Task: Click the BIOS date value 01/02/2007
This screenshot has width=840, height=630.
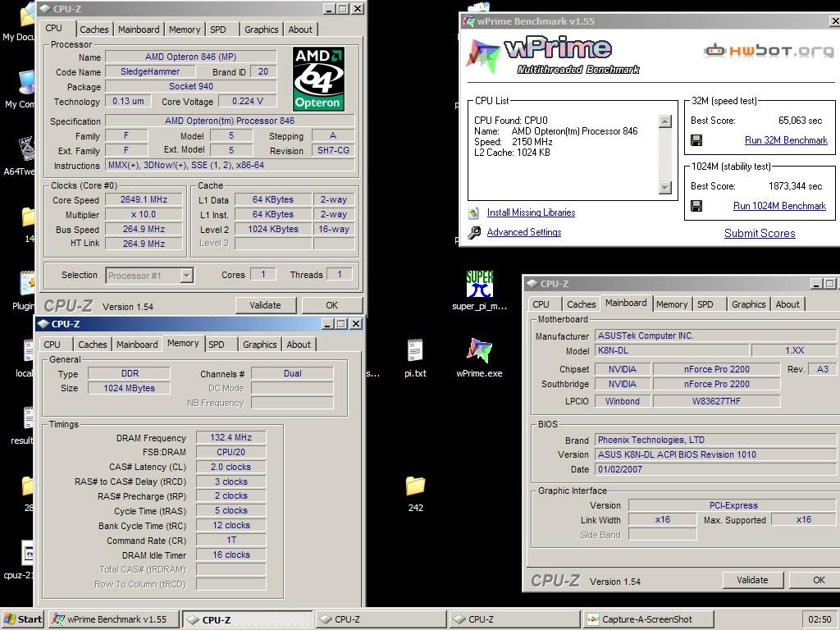Action: click(x=715, y=469)
